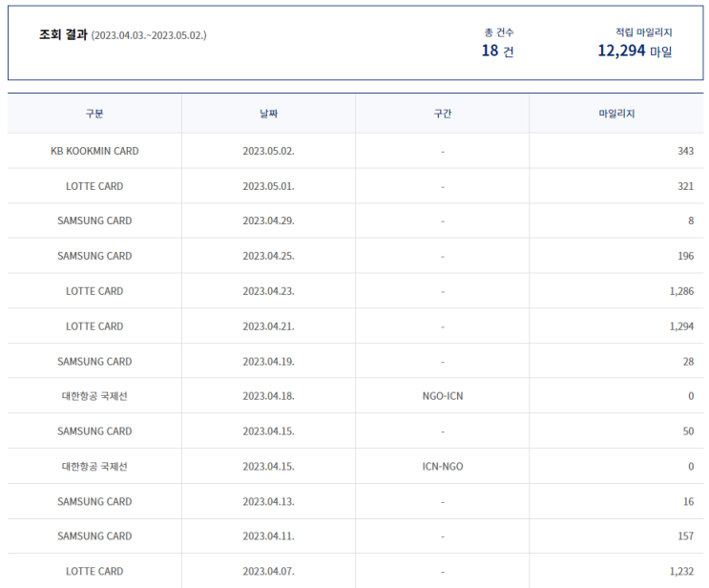709x588 pixels.
Task: Click the mileage value 28
Action: click(x=688, y=362)
